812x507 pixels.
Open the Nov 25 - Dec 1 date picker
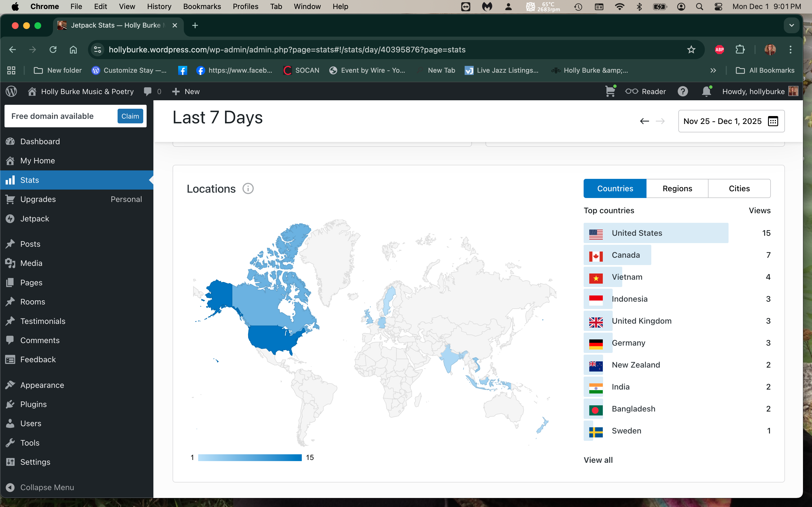[x=722, y=121]
